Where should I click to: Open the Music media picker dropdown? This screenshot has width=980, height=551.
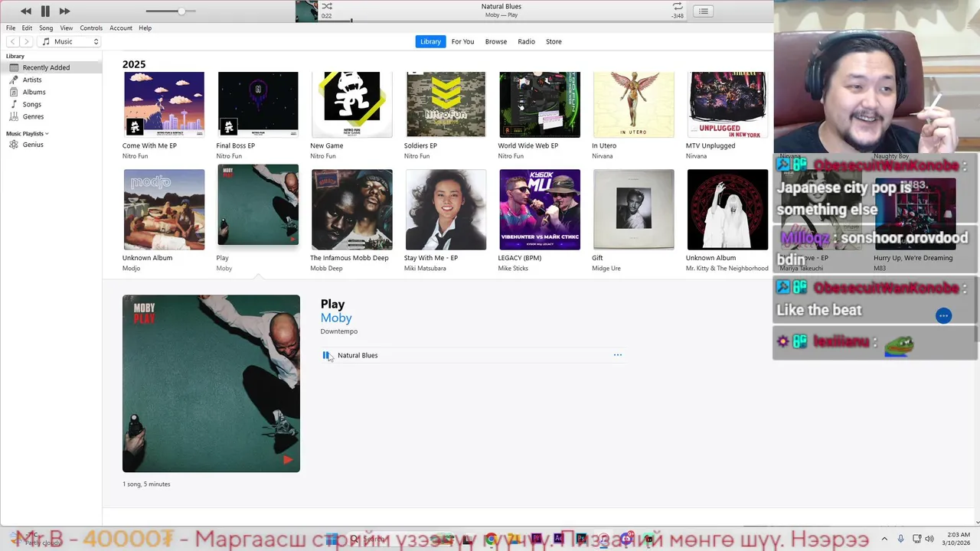tap(70, 41)
